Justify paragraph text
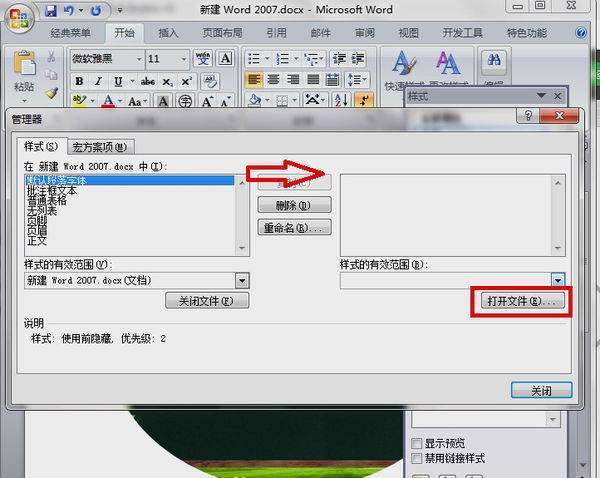Viewport: 600px width, 478px height. 313,80
